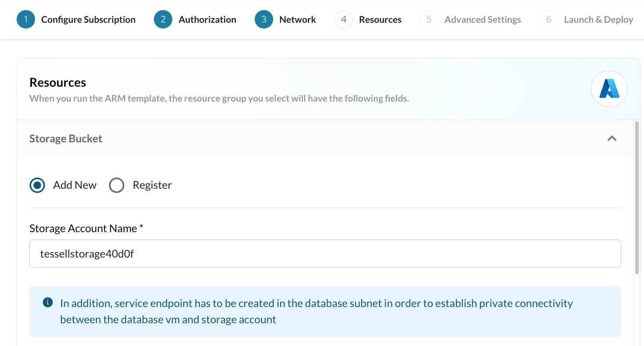
Task: Click the Azure logo icon
Action: (609, 89)
